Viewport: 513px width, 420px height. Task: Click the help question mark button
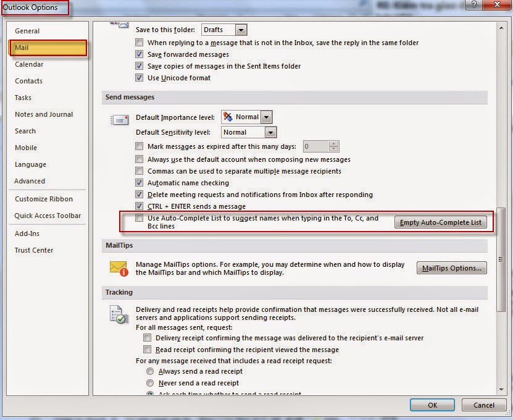475,4
